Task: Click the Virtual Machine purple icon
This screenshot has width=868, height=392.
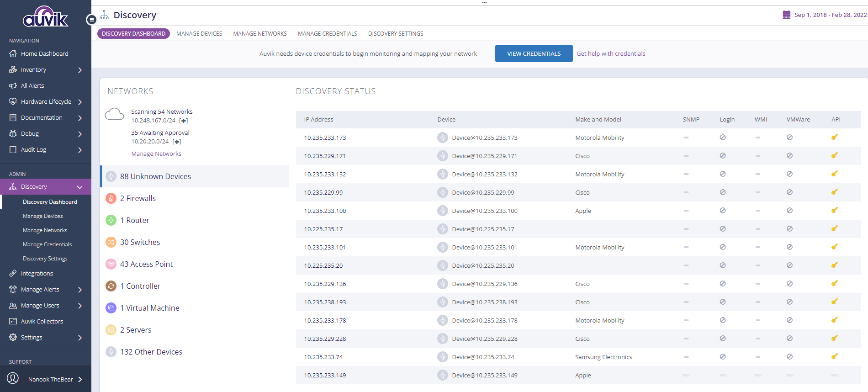Action: click(x=111, y=308)
